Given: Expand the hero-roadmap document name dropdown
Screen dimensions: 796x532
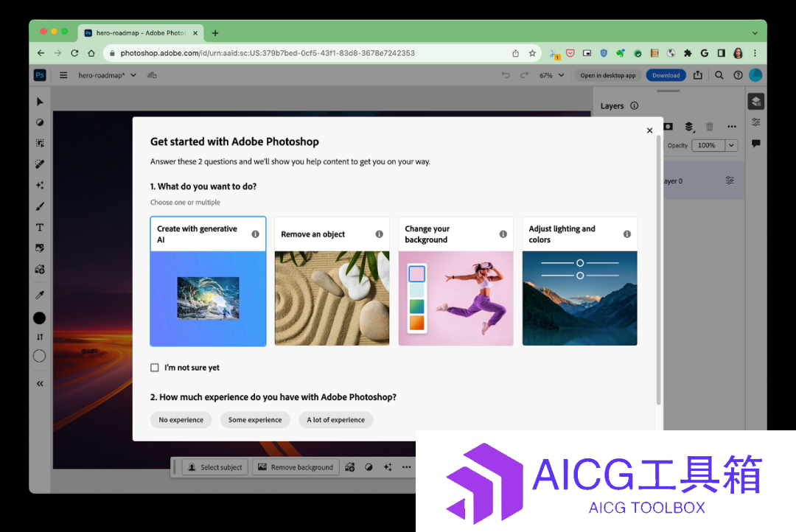Looking at the screenshot, I should pyautogui.click(x=133, y=75).
